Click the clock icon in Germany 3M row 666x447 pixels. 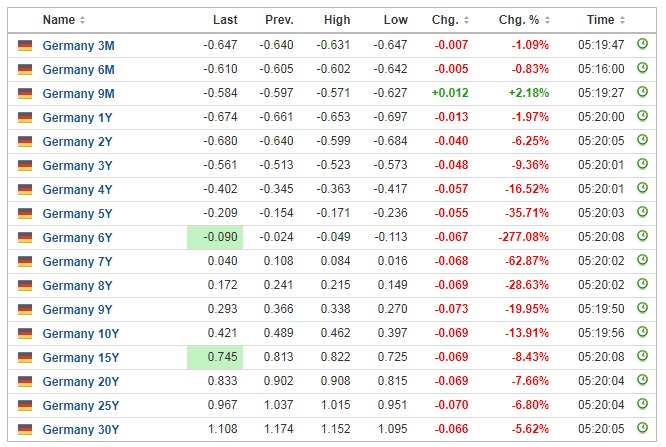tap(642, 44)
